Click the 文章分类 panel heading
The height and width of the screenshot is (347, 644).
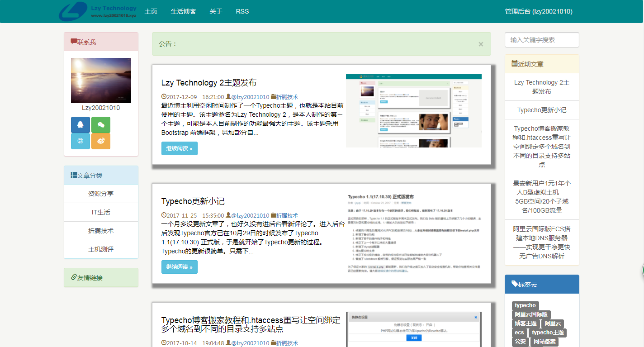coord(101,176)
